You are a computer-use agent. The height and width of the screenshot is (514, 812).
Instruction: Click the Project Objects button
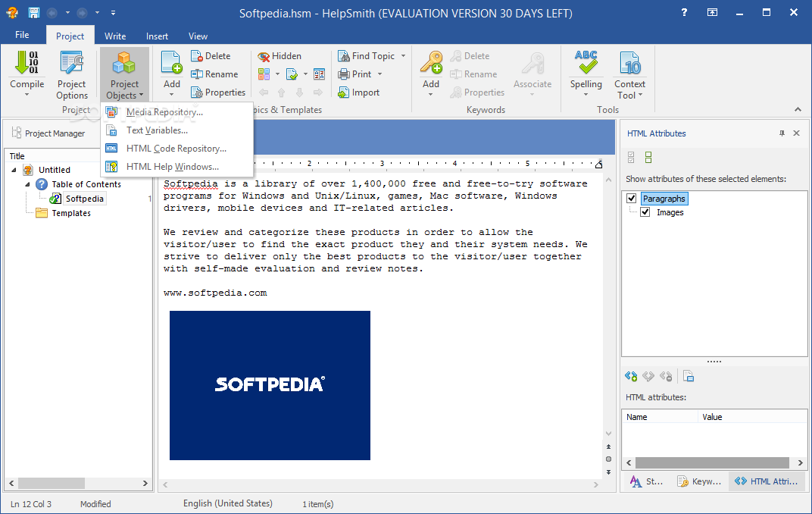(124, 74)
